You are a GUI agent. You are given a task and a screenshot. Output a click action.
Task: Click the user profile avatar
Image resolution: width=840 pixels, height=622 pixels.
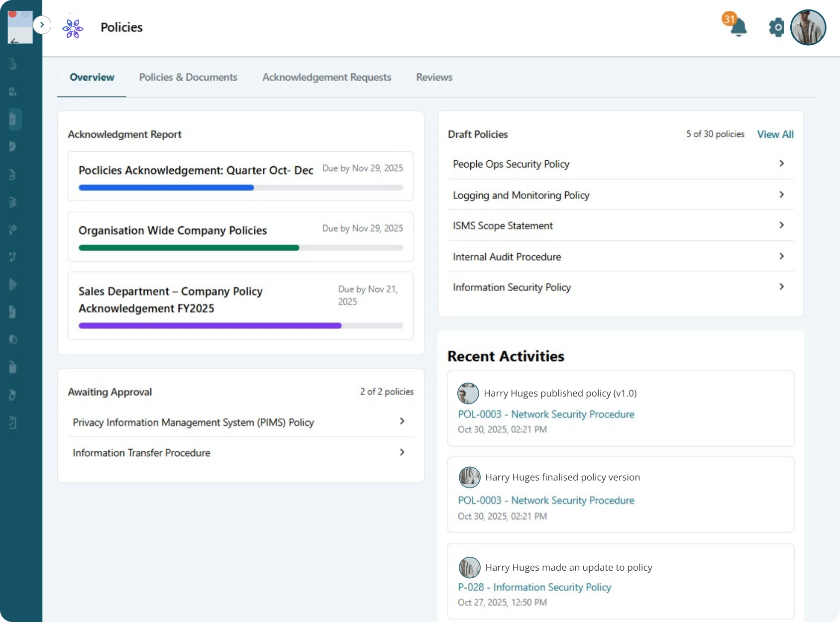808,27
